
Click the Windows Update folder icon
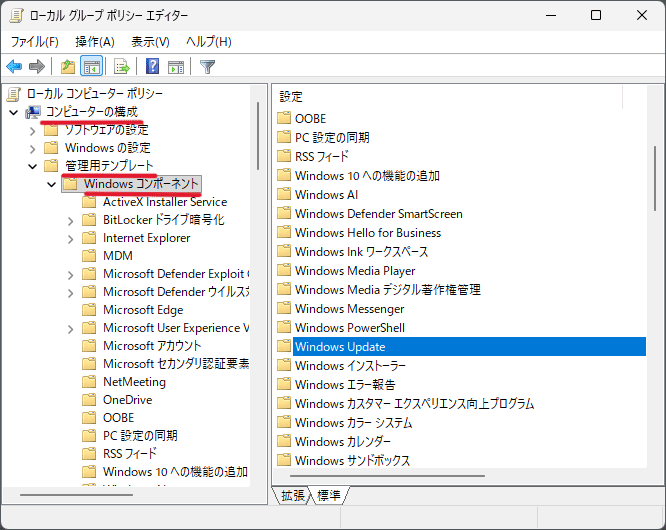pyautogui.click(x=284, y=347)
